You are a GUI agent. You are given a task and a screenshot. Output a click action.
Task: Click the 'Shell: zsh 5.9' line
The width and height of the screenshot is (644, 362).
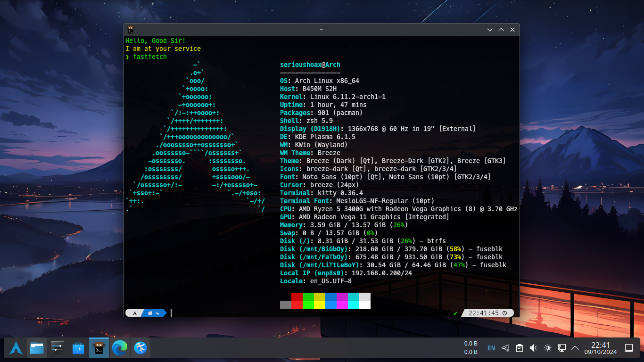tap(306, 121)
